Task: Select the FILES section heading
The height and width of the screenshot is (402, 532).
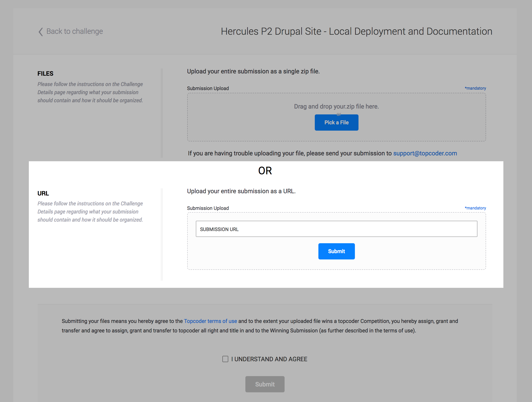Action: [45, 73]
